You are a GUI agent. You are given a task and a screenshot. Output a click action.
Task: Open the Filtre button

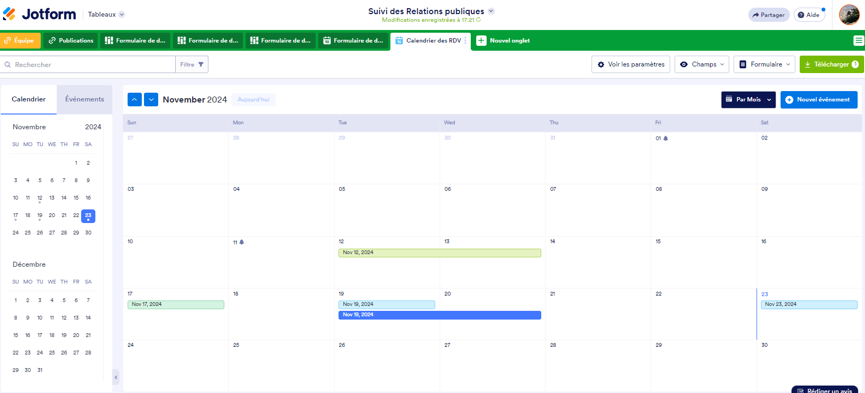tap(192, 65)
